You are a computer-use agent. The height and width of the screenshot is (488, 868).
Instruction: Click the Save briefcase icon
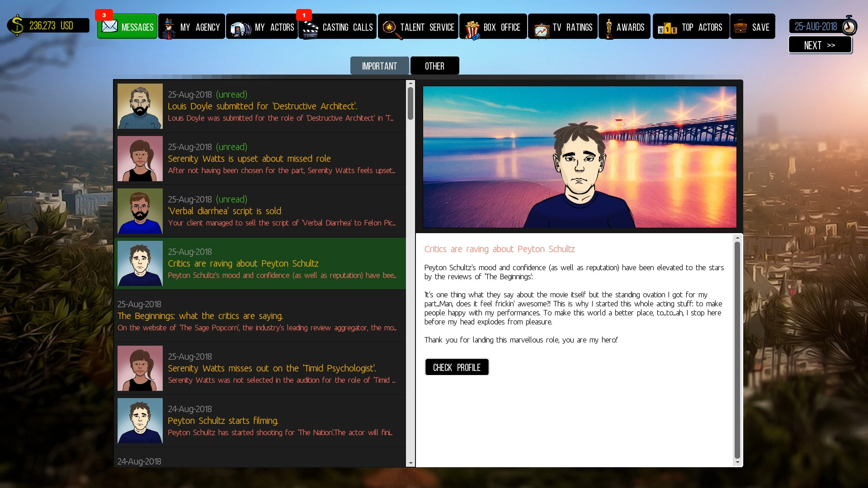click(x=741, y=27)
